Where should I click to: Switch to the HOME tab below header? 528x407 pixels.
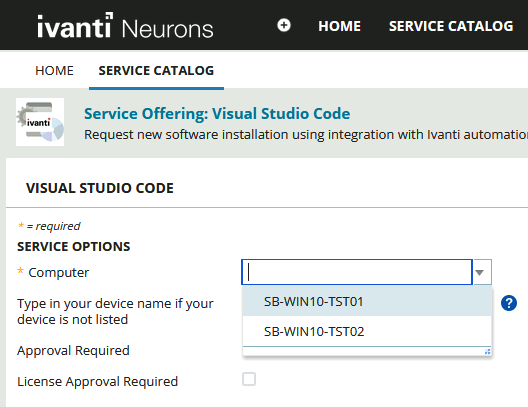coord(54,71)
